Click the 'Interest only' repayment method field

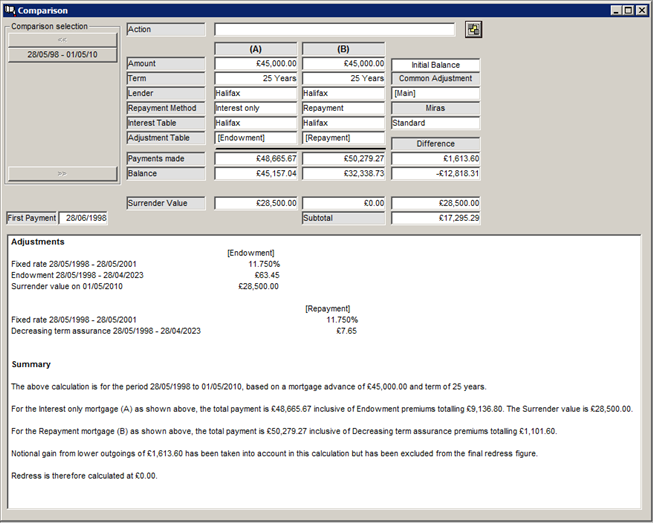click(x=256, y=108)
